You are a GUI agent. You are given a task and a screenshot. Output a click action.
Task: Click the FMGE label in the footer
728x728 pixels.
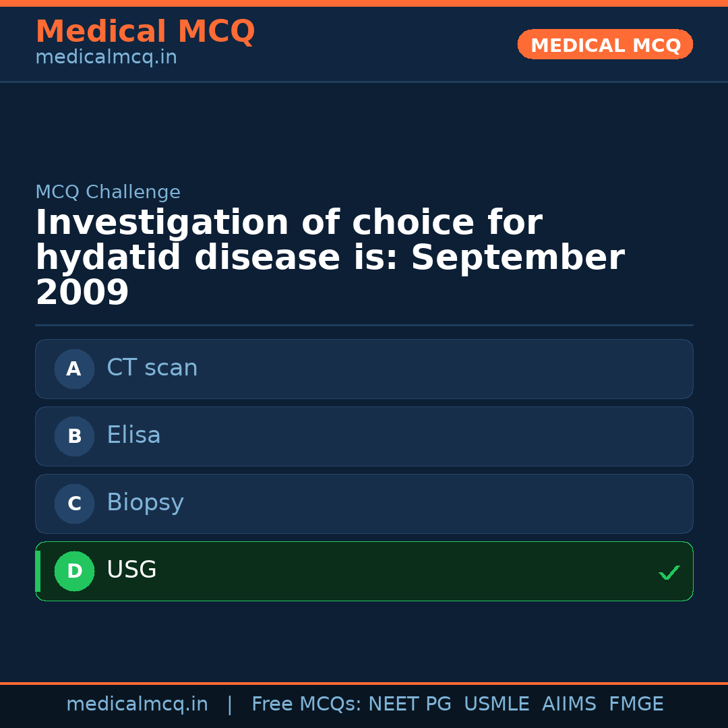(636, 704)
